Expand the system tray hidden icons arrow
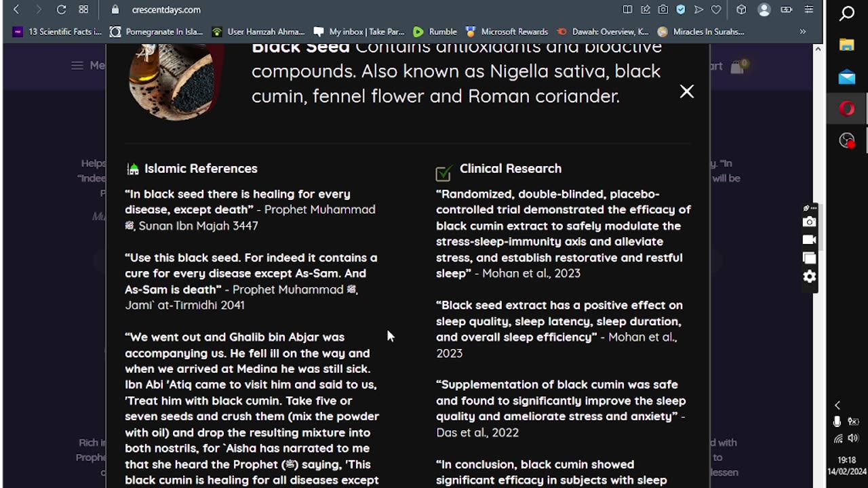868x488 pixels. click(x=837, y=405)
